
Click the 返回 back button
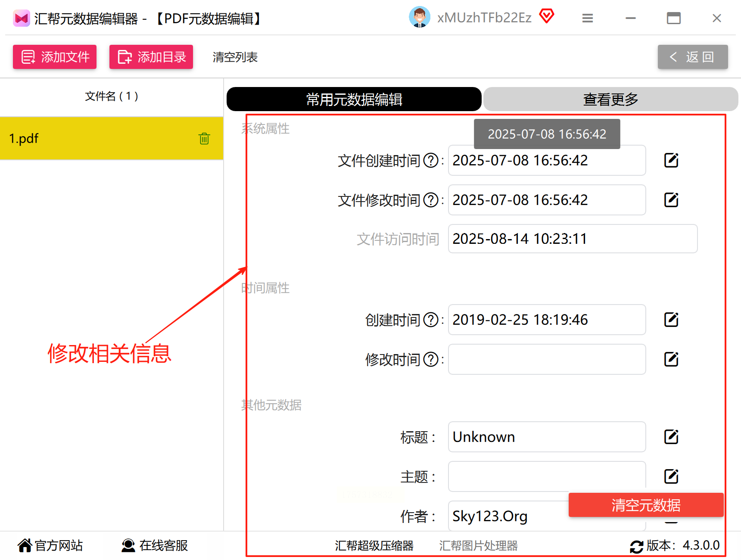pyautogui.click(x=693, y=57)
